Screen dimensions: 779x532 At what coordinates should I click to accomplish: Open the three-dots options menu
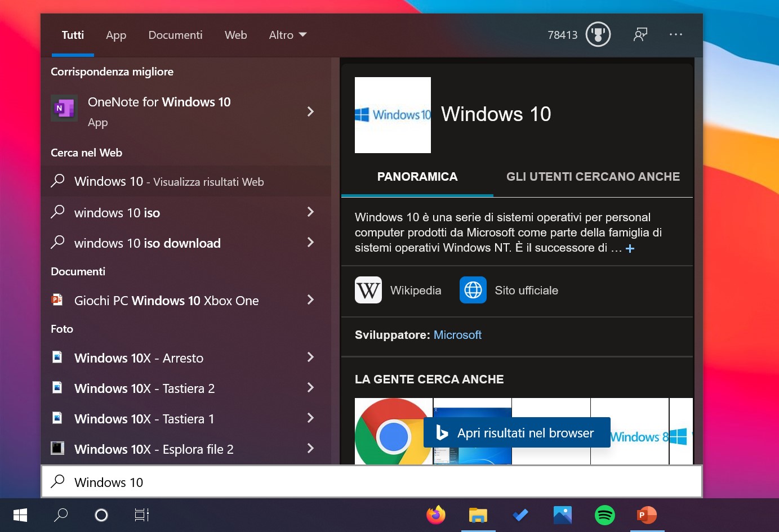pyautogui.click(x=676, y=34)
